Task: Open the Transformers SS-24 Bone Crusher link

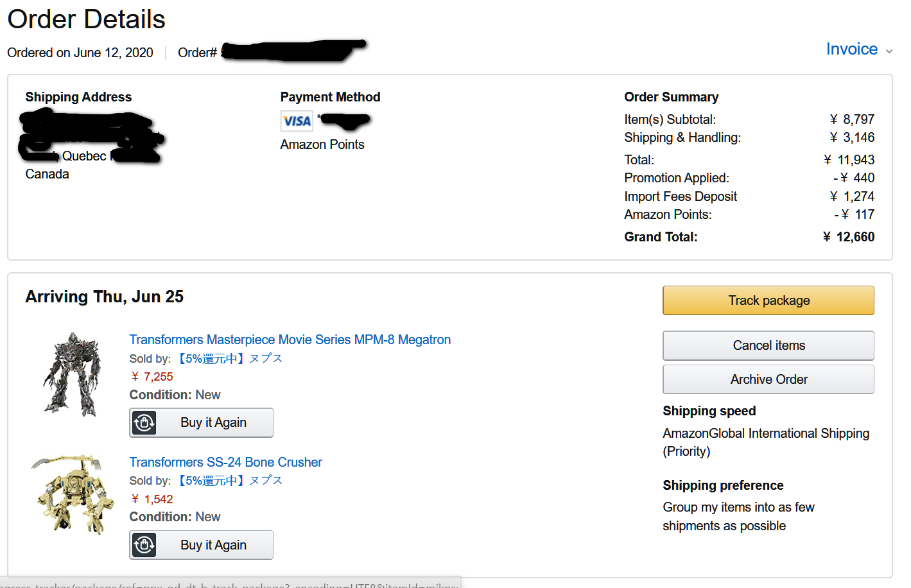Action: click(x=225, y=462)
